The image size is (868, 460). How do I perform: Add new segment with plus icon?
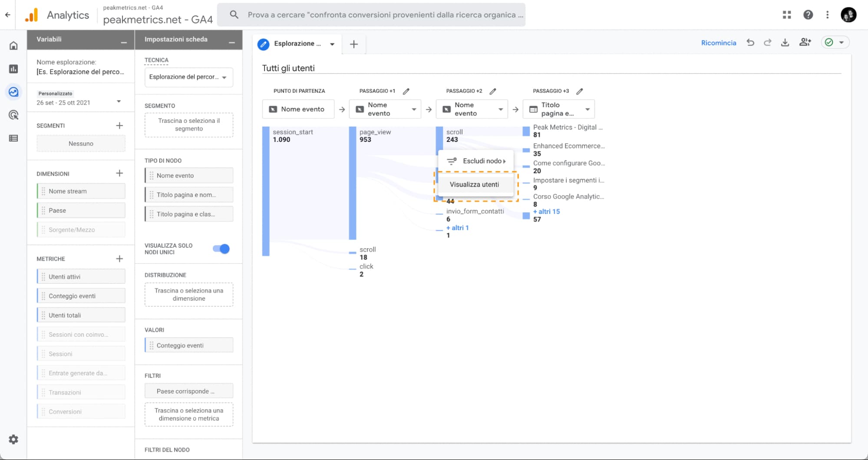point(119,125)
